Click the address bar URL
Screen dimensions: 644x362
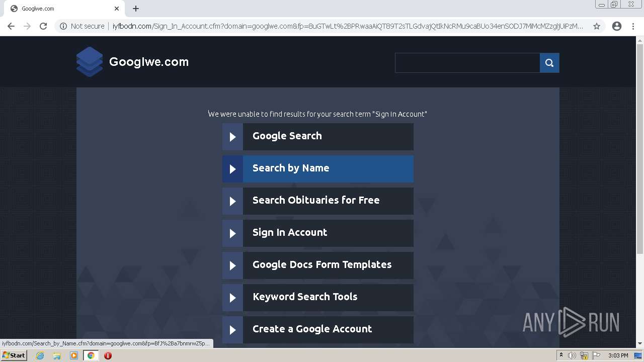pyautogui.click(x=348, y=26)
